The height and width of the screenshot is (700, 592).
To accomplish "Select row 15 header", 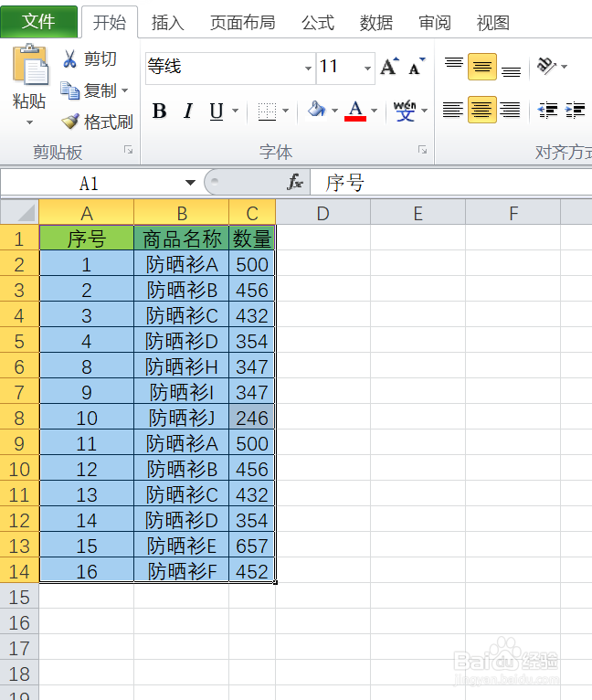I will [19, 597].
